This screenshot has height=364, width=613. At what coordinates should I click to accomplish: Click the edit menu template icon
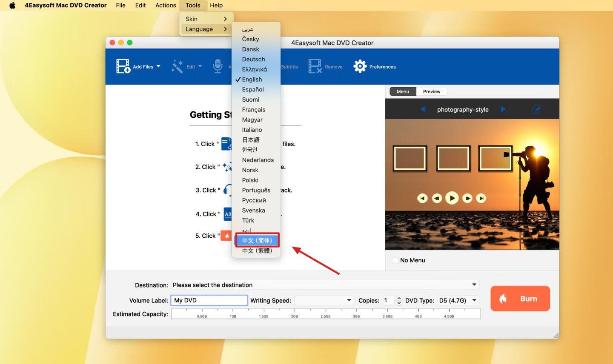pos(536,110)
